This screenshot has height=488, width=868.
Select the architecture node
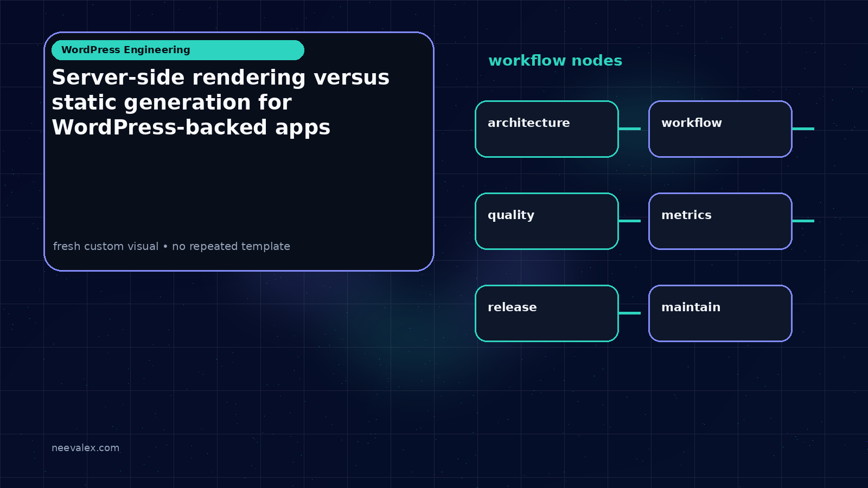click(547, 129)
